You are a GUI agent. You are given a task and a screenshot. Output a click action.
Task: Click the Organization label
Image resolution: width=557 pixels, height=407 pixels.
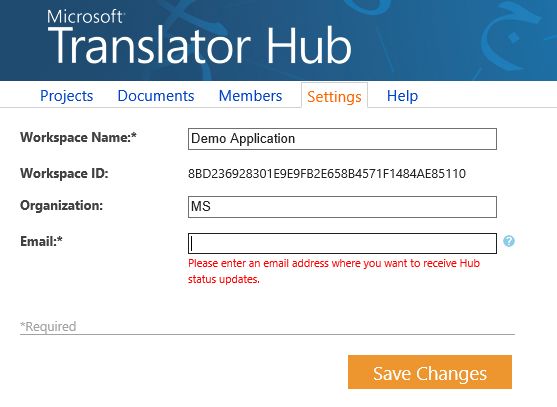pyautogui.click(x=61, y=205)
